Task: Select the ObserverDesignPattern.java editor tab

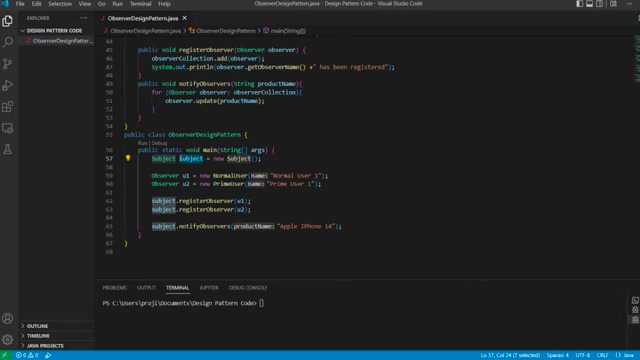Action: click(142, 18)
